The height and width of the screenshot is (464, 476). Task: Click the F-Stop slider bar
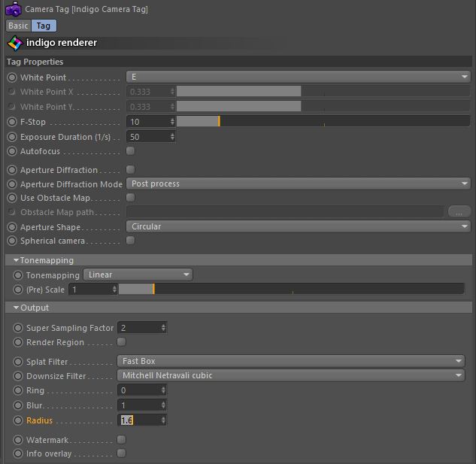[x=323, y=121]
